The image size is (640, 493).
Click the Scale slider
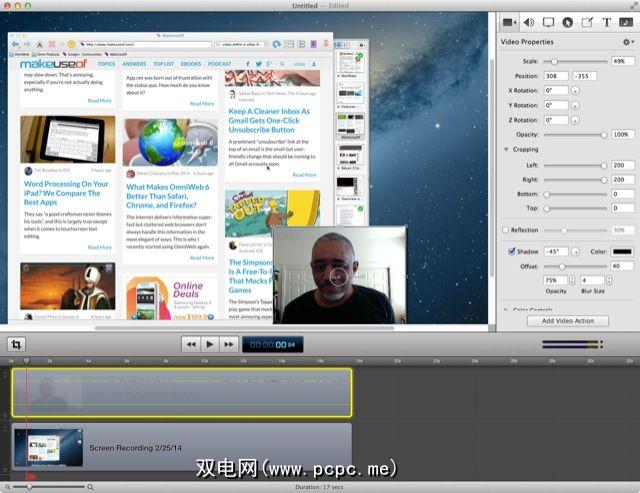575,61
